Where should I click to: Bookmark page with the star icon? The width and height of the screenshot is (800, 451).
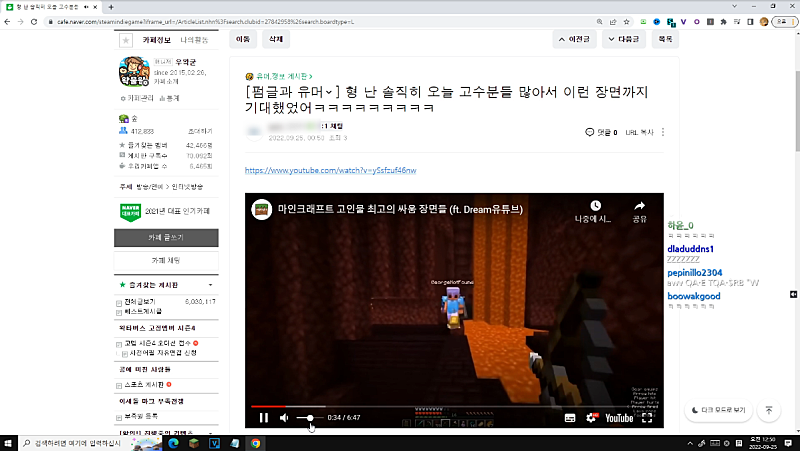click(x=125, y=41)
